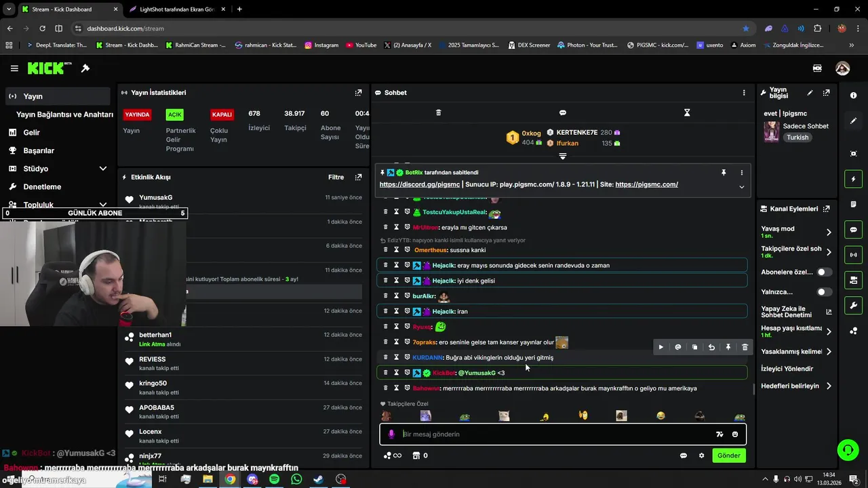Viewport: 868px width, 488px height.
Task: Click the translate icon in message input
Action: pyautogui.click(x=719, y=434)
